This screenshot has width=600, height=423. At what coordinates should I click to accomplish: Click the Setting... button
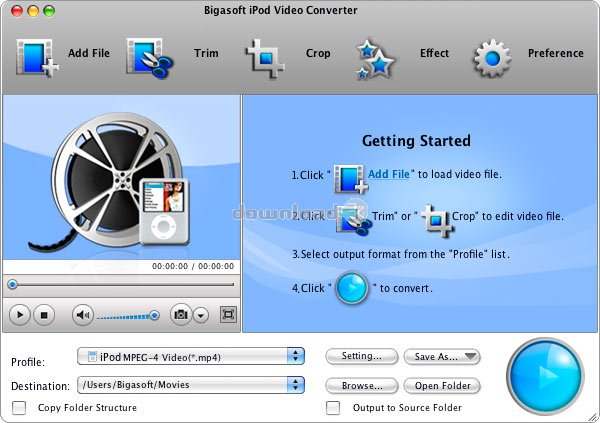tap(362, 356)
